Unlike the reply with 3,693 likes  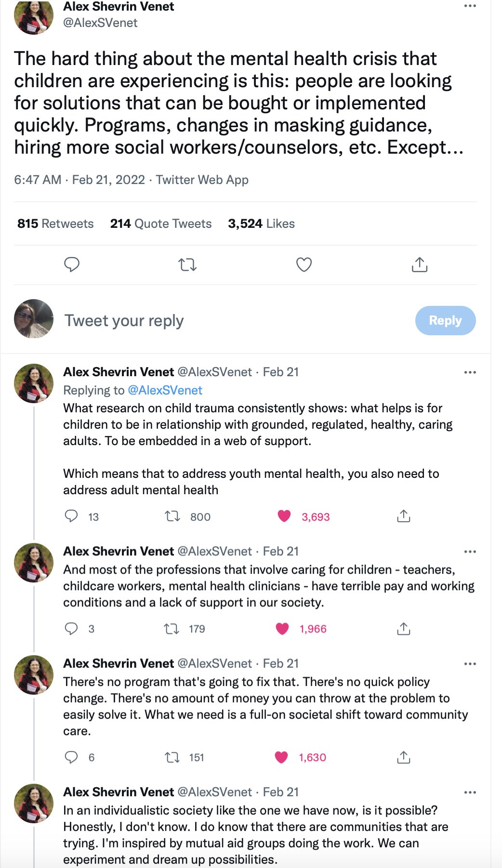284,516
